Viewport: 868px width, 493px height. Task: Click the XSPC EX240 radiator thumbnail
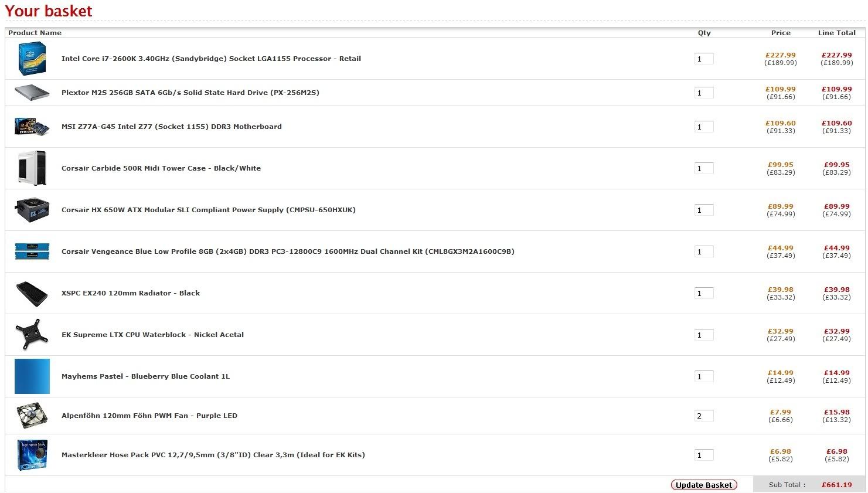32,293
